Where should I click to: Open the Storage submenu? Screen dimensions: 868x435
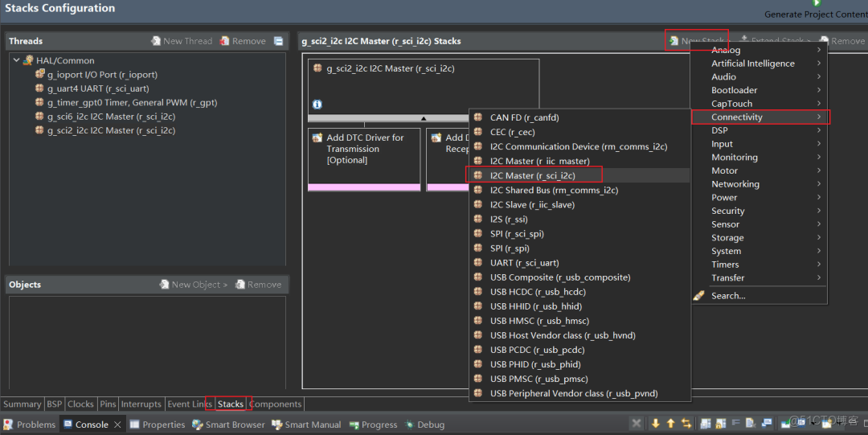point(759,238)
